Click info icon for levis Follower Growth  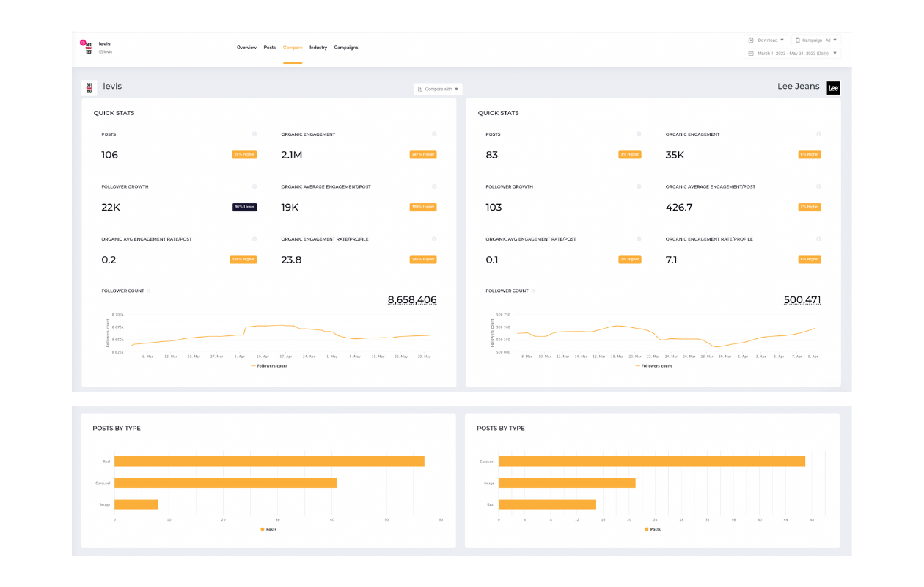[x=254, y=186]
